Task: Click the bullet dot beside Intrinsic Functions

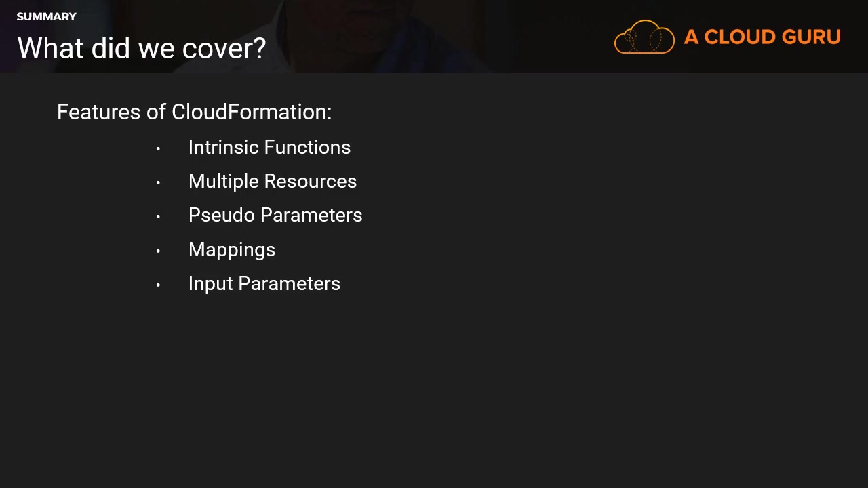Action: (x=158, y=148)
